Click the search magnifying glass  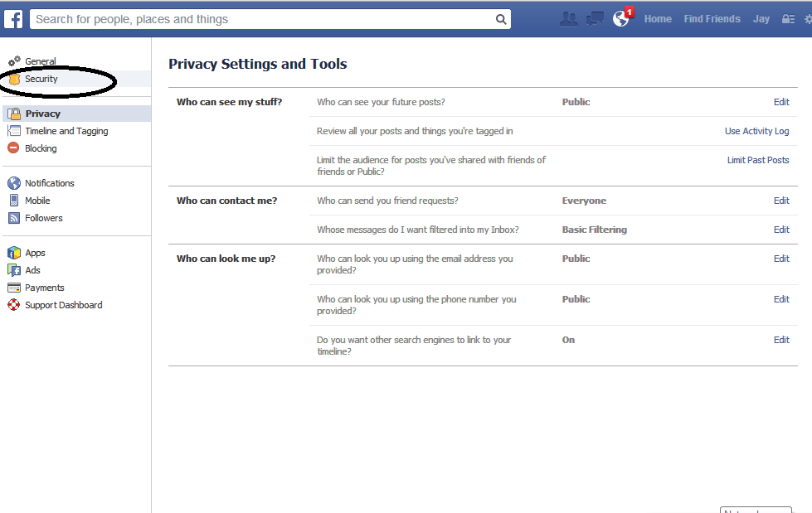point(501,17)
